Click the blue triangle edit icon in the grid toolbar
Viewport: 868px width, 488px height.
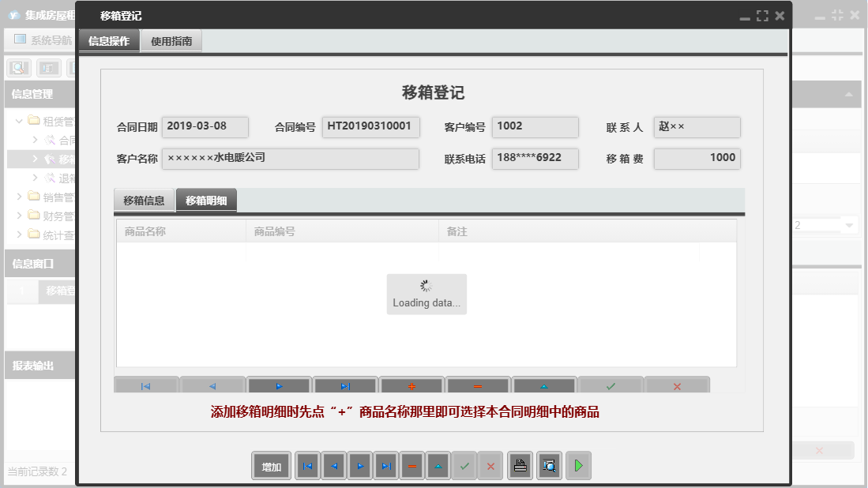coord(544,385)
